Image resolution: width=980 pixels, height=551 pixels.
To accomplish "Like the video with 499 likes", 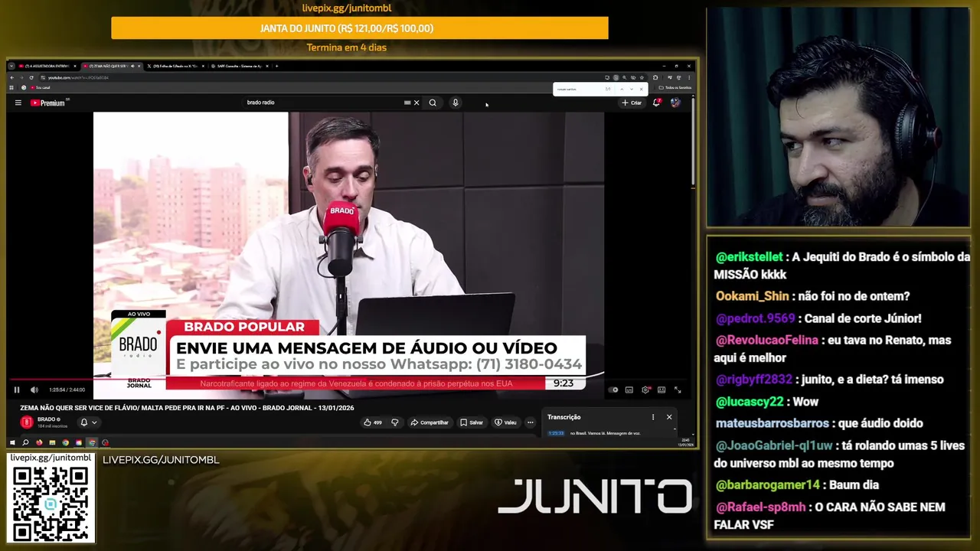I will click(x=373, y=422).
